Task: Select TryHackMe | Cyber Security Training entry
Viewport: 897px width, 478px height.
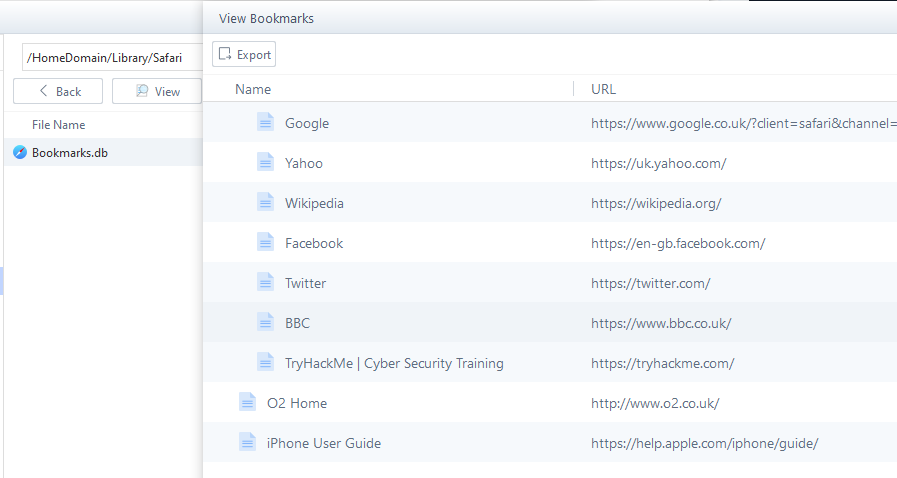Action: (x=394, y=364)
